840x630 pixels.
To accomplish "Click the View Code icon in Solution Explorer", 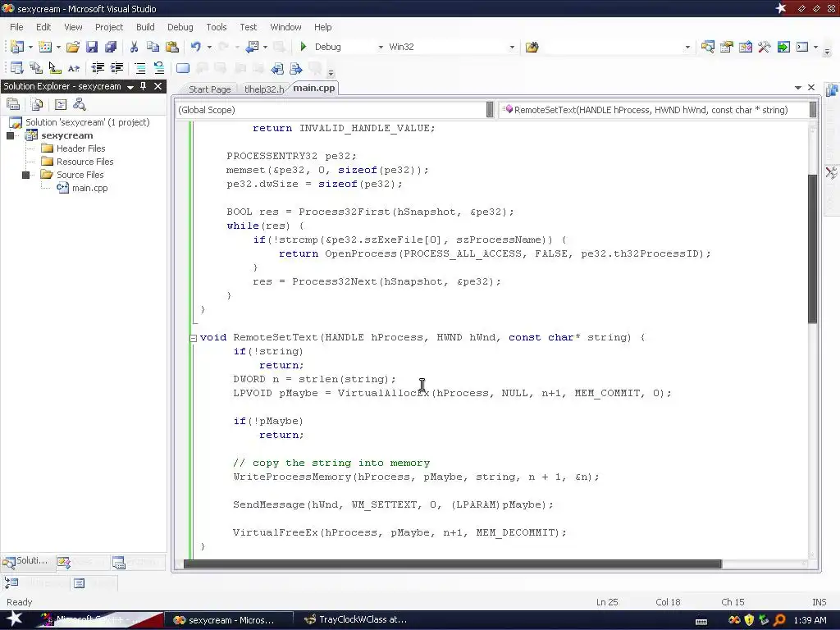I will [61, 104].
